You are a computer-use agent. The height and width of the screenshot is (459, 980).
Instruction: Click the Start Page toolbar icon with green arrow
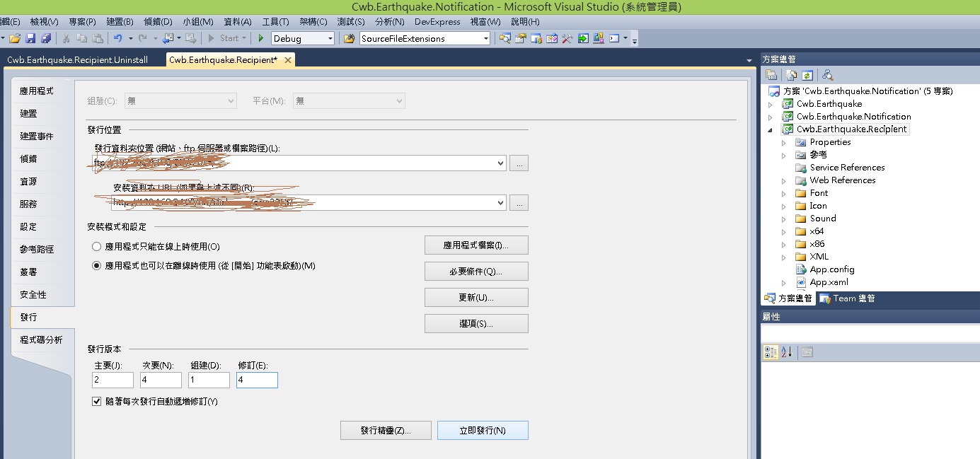click(x=583, y=38)
